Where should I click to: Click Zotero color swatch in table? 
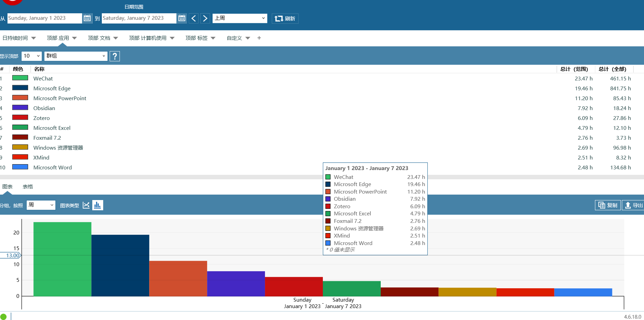pos(20,118)
